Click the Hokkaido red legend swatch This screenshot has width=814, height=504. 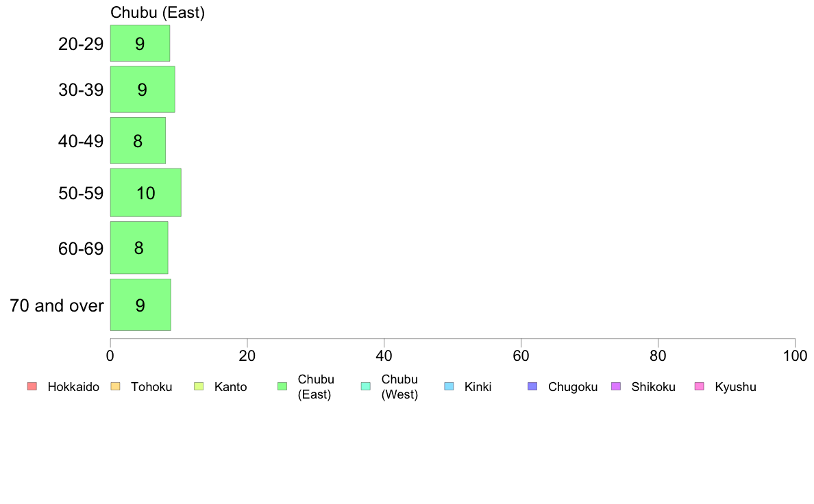32,386
